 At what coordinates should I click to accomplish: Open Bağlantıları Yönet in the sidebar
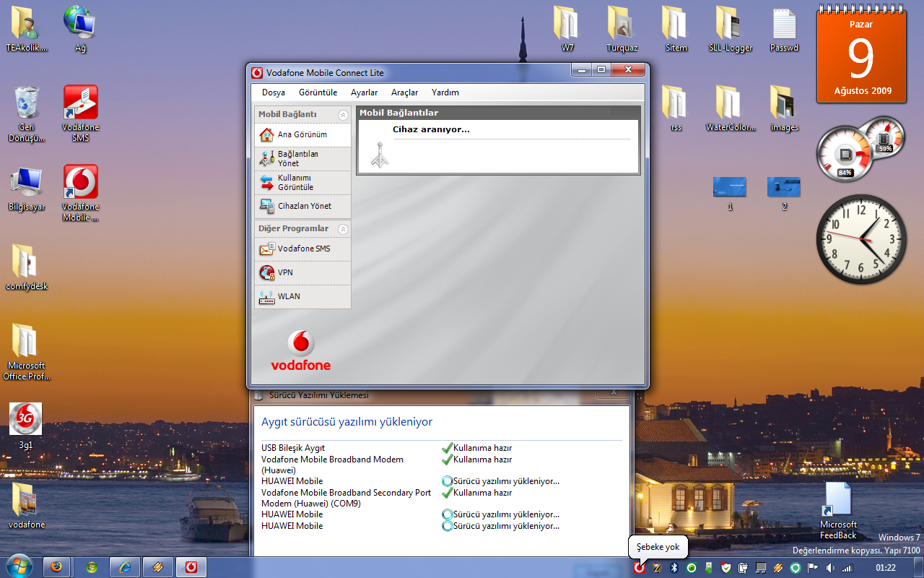pos(303,159)
